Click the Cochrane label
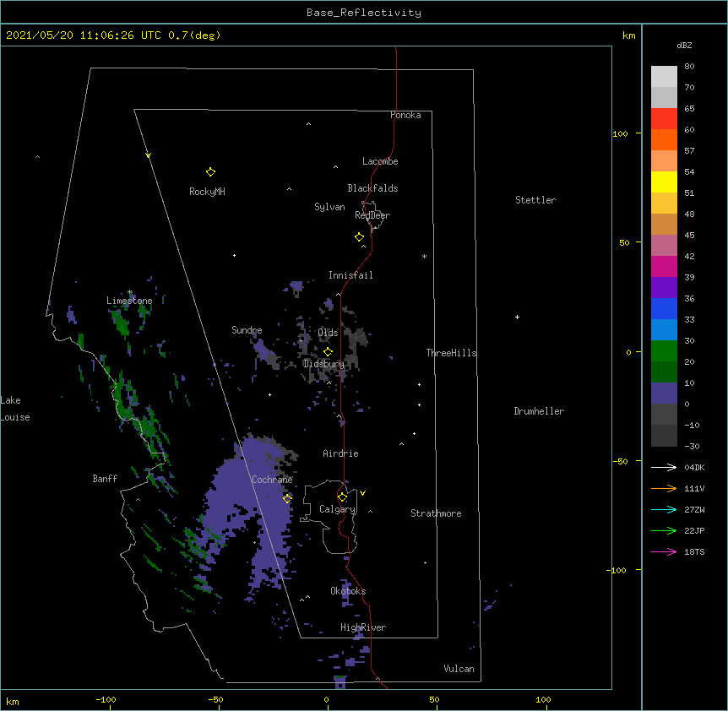728x711 pixels. [x=272, y=480]
